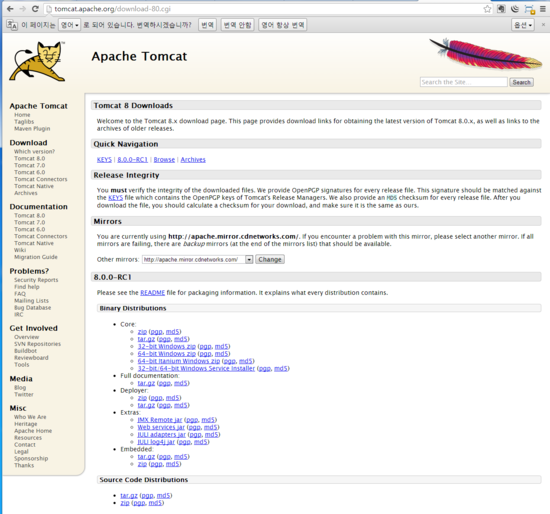
Task: Click the Apache feather logo
Action: click(486, 54)
